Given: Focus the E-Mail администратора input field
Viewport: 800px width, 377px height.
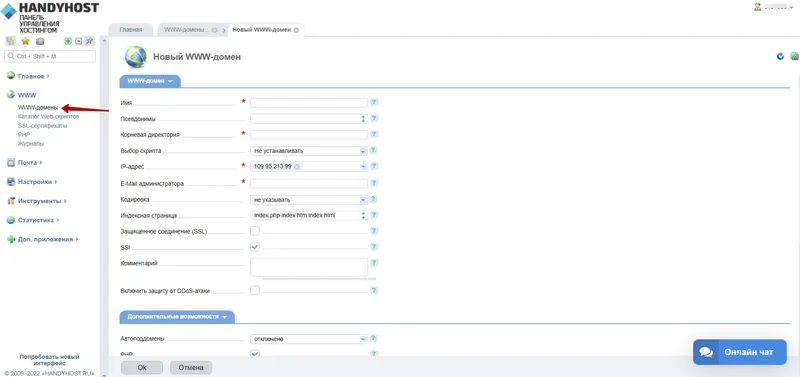Looking at the screenshot, I should pyautogui.click(x=309, y=183).
